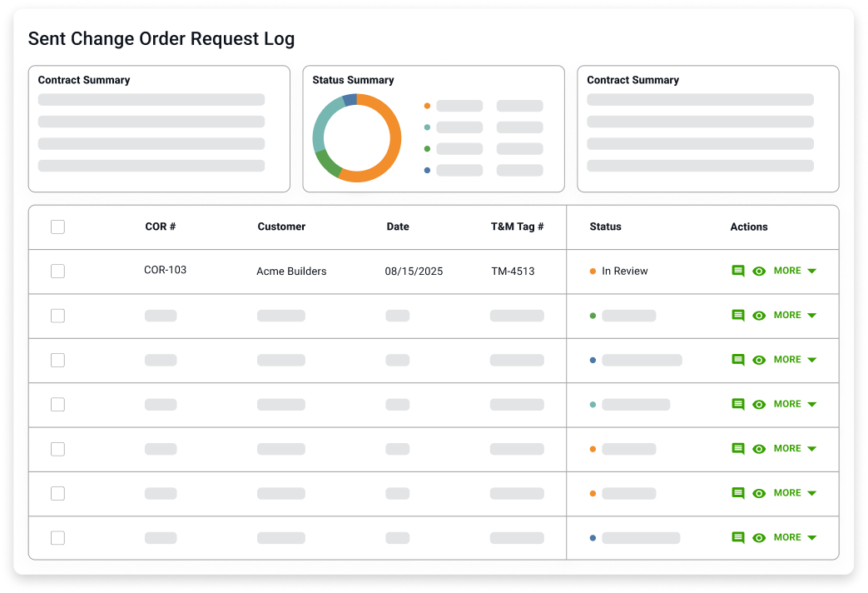Screen dimensions: 868x593
Task: Click the T&M Tag # column header
Action: [x=518, y=226]
